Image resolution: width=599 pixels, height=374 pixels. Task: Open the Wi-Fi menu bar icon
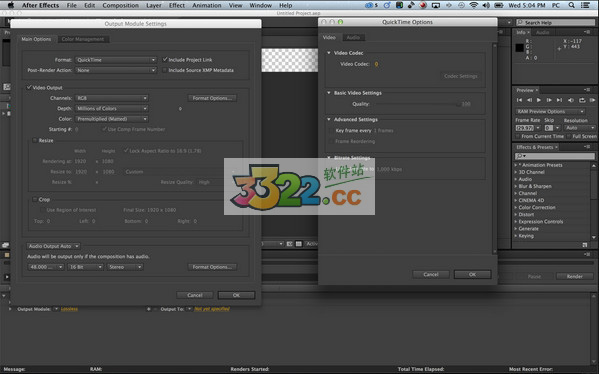474,5
